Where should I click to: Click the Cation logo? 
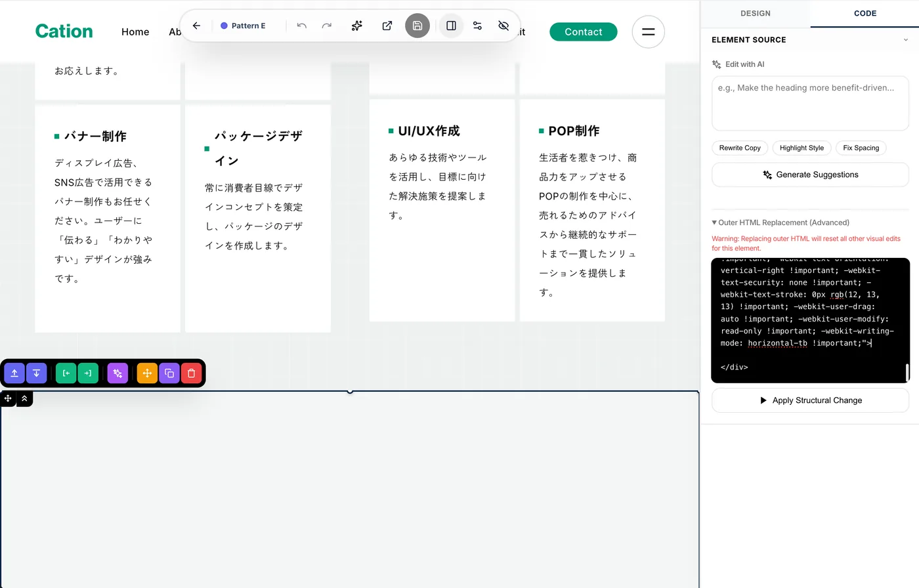pos(64,31)
